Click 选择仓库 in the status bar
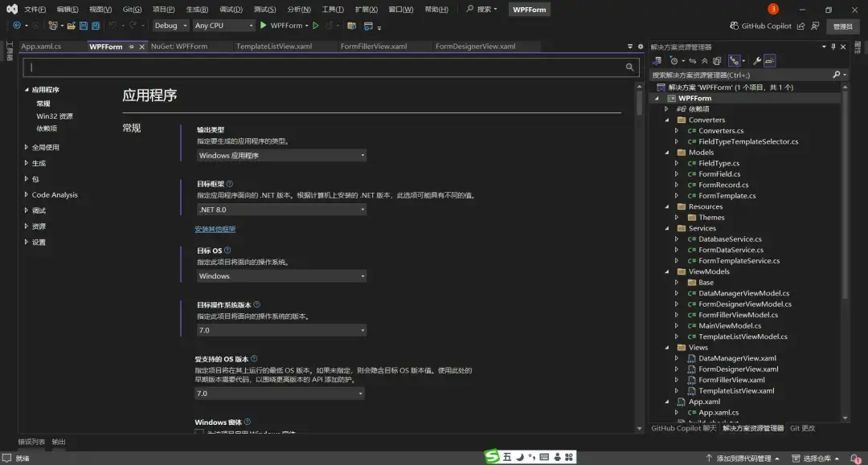 click(x=816, y=459)
